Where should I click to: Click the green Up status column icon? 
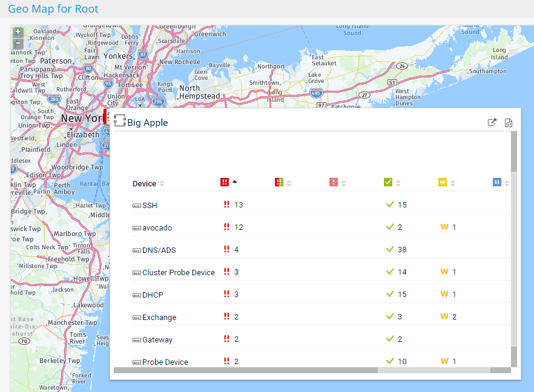388,182
